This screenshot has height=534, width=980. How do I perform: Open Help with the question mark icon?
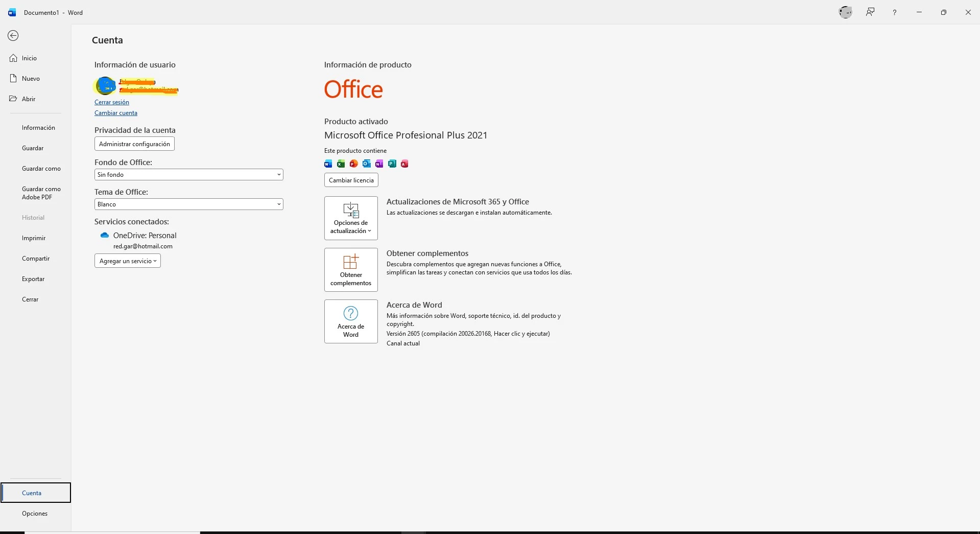[x=895, y=12]
